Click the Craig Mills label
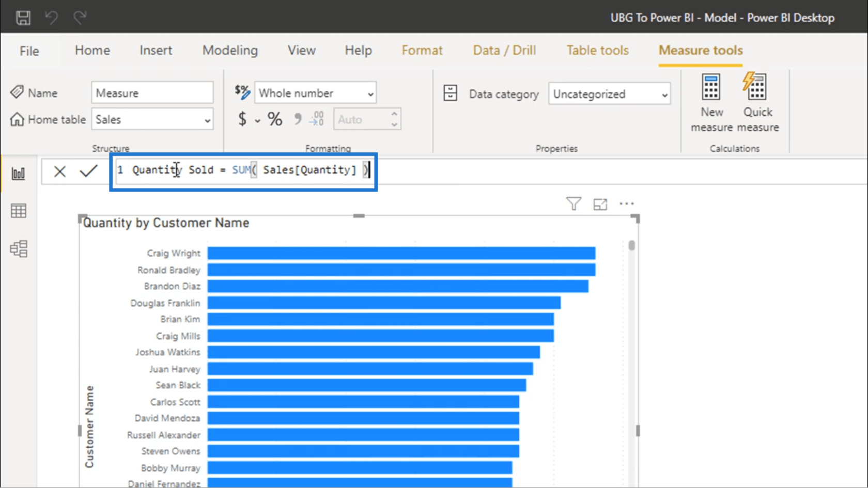The image size is (868, 488). (178, 336)
